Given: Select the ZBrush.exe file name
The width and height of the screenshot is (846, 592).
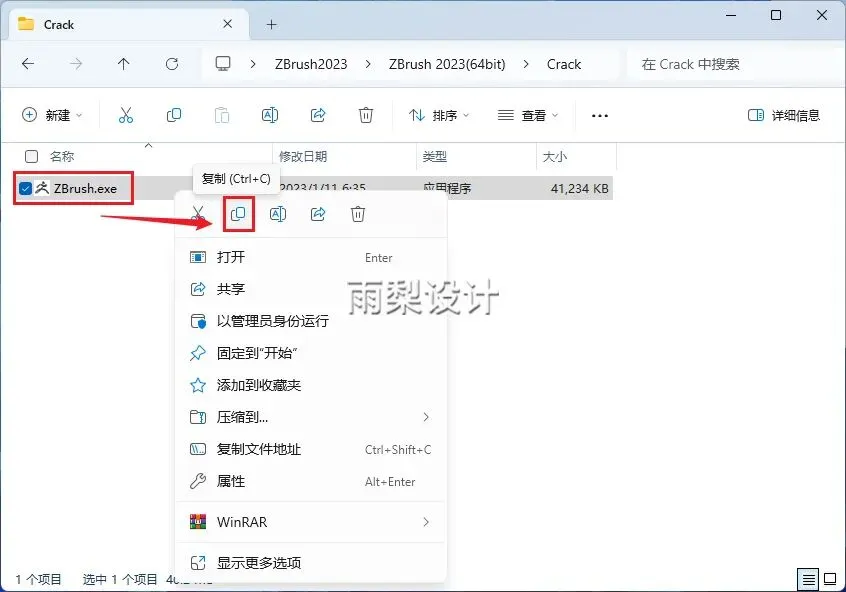Looking at the screenshot, I should click(85, 188).
